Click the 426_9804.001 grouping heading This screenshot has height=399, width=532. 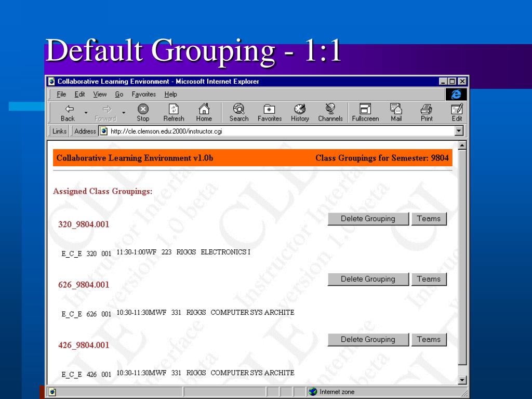tap(84, 345)
